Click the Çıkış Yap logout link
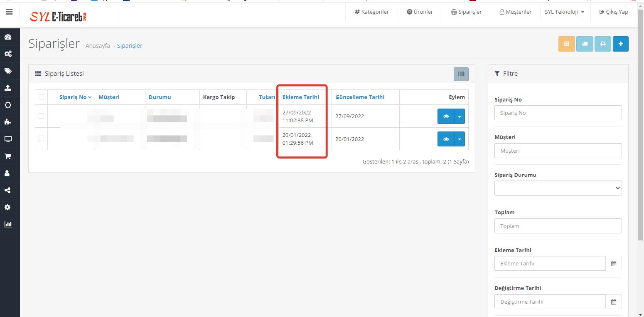The image size is (644, 317). tap(613, 12)
